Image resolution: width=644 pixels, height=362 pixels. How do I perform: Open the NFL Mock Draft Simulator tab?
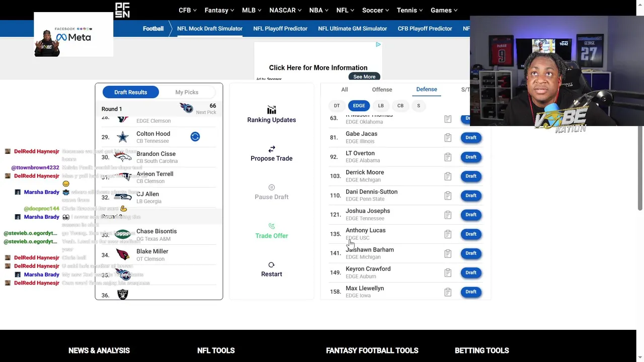tap(210, 29)
